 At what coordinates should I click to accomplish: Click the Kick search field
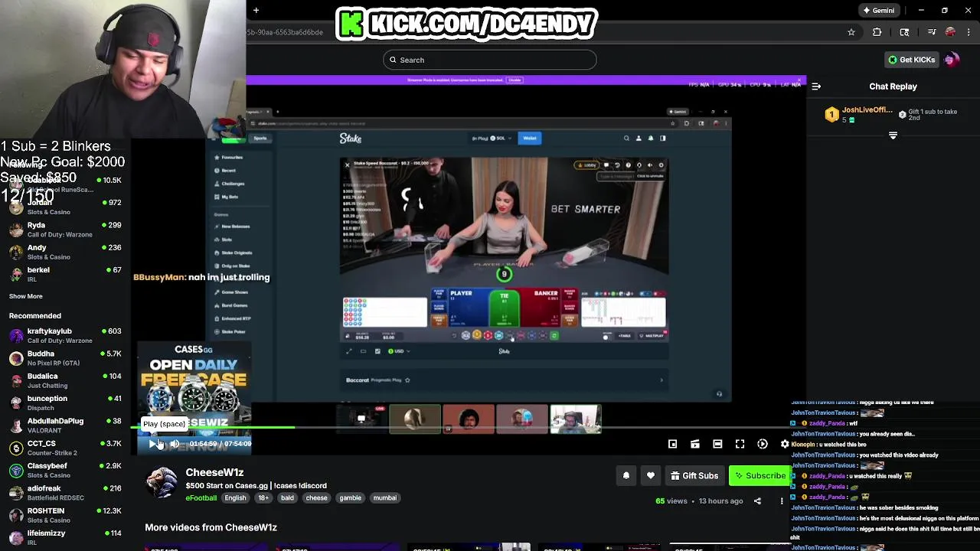(490, 60)
